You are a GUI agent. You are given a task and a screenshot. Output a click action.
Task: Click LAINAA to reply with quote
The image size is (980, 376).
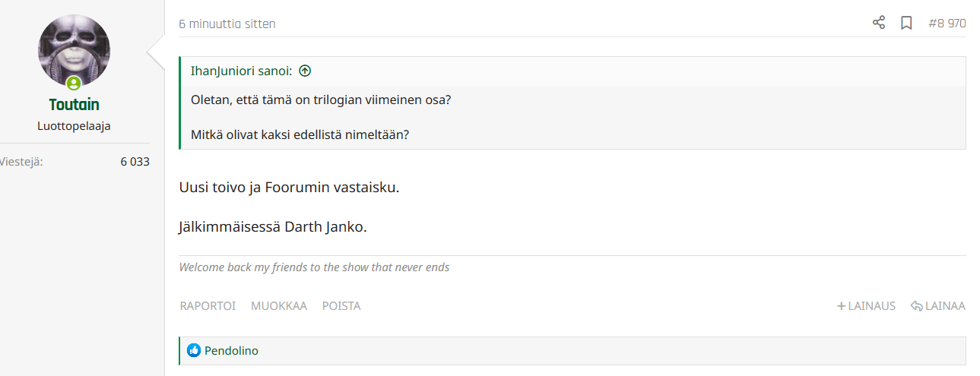(x=937, y=306)
